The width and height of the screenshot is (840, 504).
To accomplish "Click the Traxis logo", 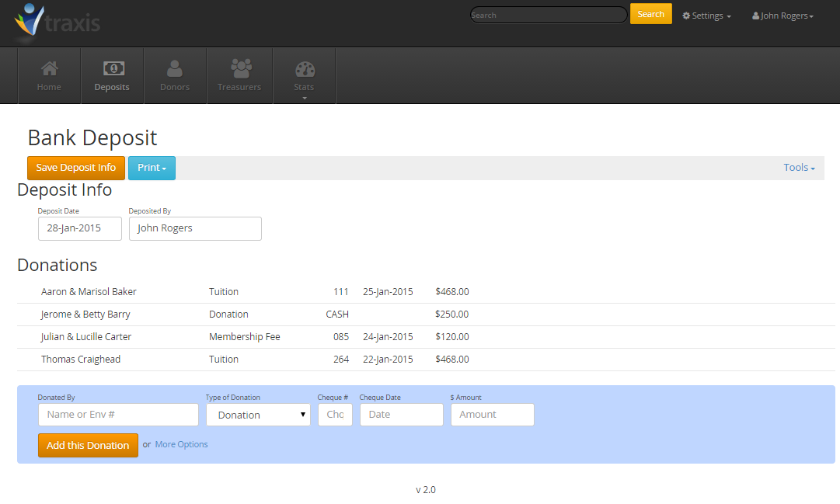I will pyautogui.click(x=57, y=23).
